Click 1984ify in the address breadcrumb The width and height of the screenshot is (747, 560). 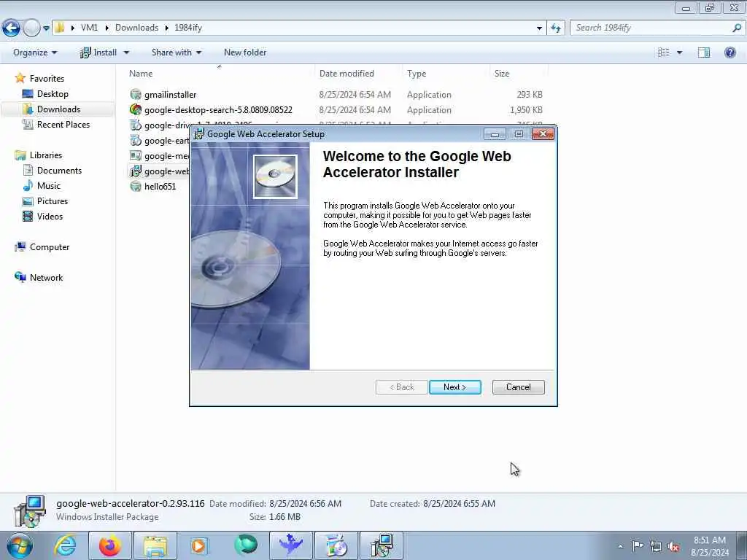pyautogui.click(x=188, y=28)
